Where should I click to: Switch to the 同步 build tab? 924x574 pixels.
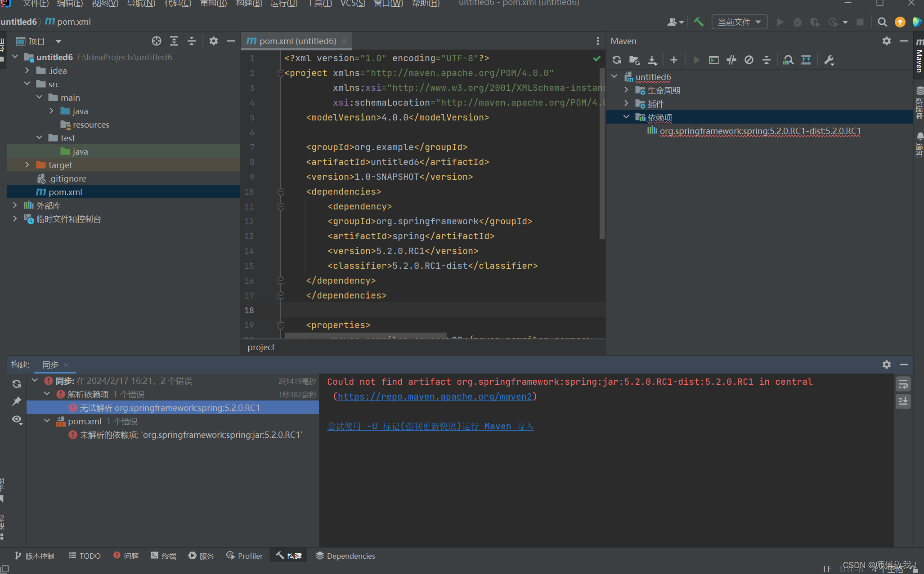point(50,365)
